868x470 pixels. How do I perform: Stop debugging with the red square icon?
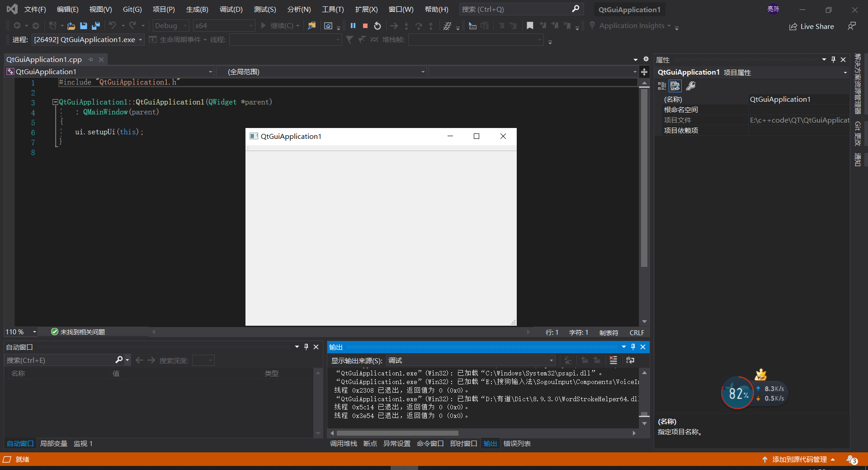[x=365, y=26]
